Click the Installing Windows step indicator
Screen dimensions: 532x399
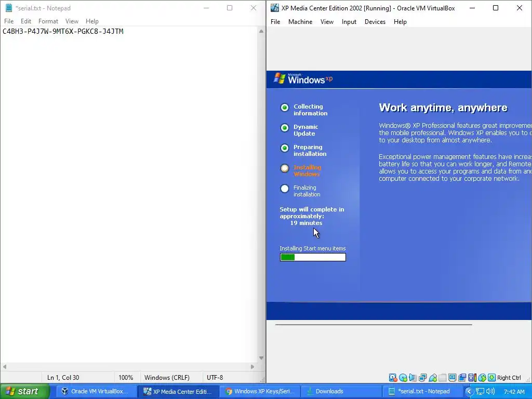[285, 168]
